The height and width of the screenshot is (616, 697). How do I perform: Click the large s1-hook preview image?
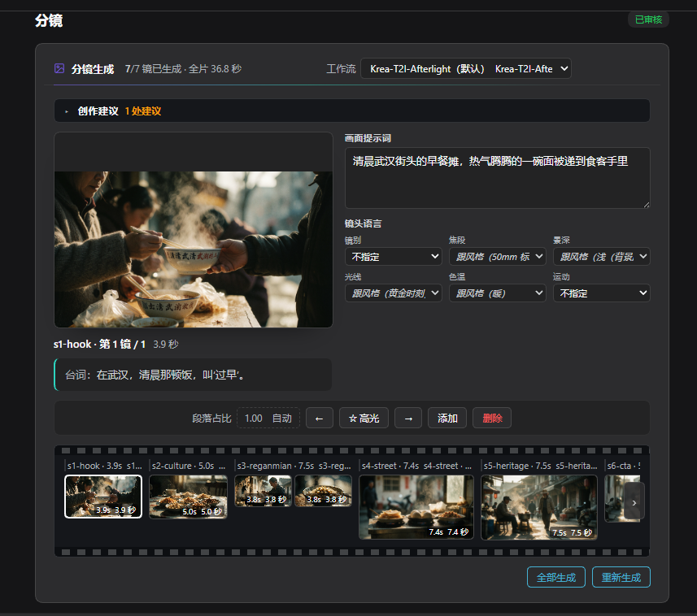tap(194, 249)
